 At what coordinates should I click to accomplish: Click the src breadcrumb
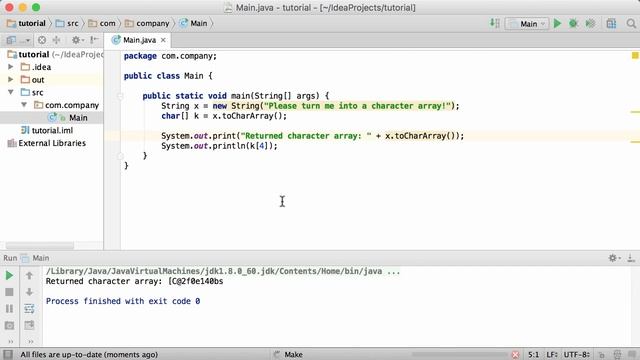[67, 23]
